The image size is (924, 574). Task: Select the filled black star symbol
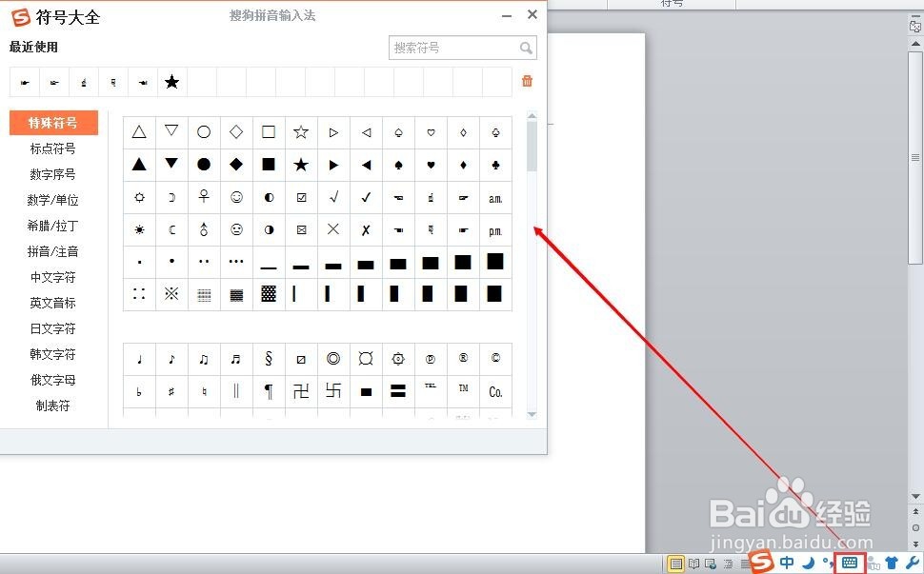[301, 165]
